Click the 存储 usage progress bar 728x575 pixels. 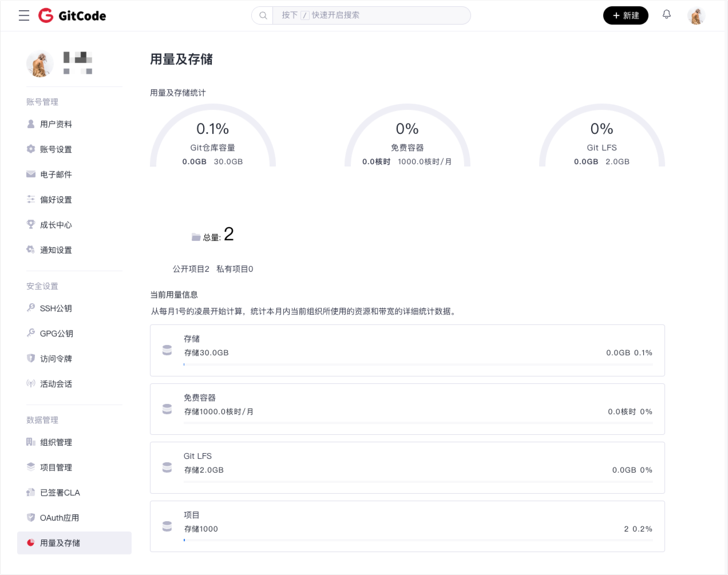(x=418, y=364)
